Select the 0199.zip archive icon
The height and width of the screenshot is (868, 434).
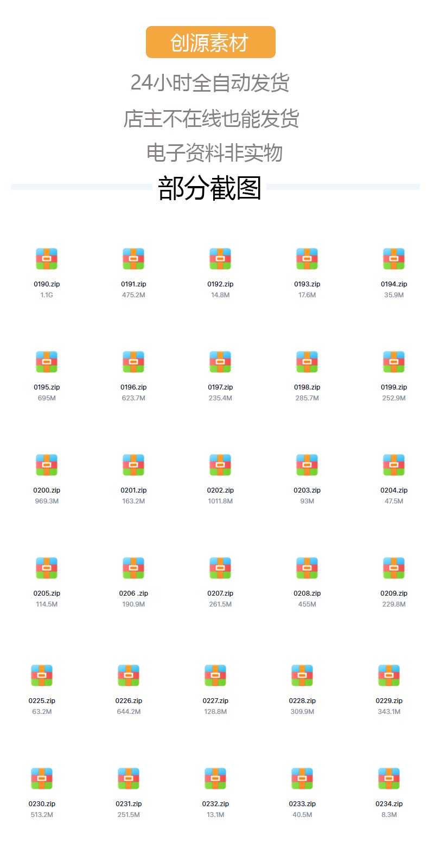[x=394, y=362]
